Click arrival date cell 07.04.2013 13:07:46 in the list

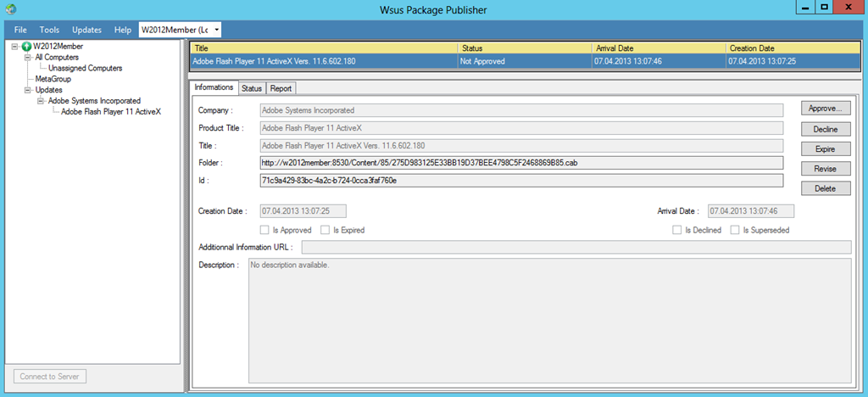tap(659, 61)
